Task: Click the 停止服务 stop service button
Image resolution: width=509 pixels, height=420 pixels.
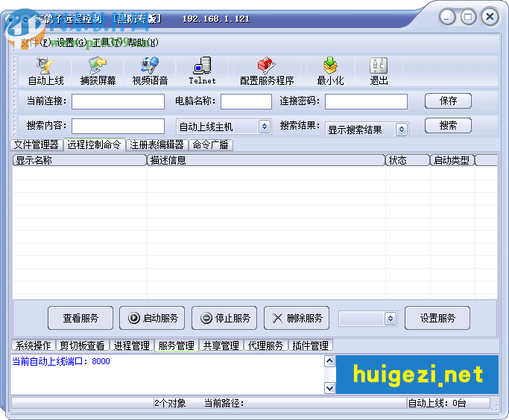Action: pos(224,318)
